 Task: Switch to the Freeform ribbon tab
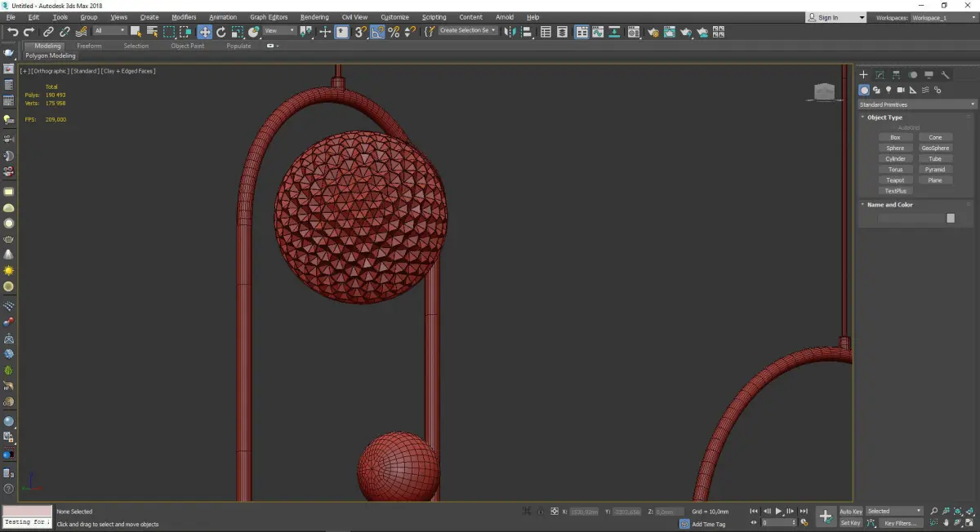coord(89,46)
